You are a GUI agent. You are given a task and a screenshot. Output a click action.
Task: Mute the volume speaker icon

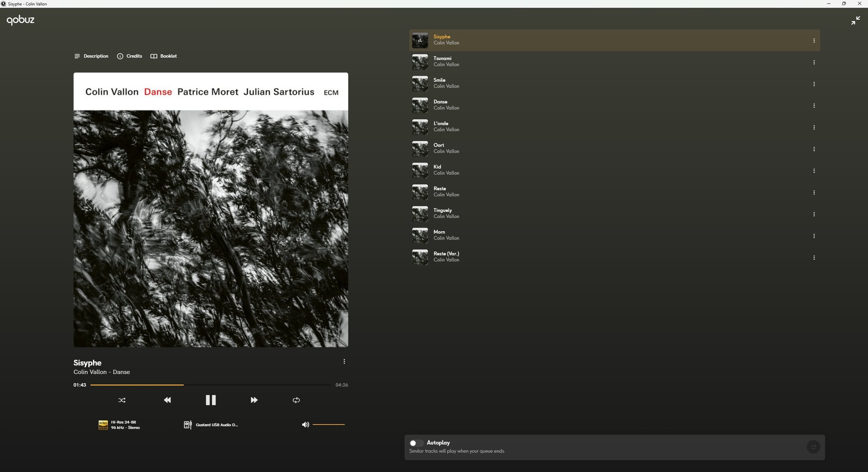pyautogui.click(x=305, y=424)
